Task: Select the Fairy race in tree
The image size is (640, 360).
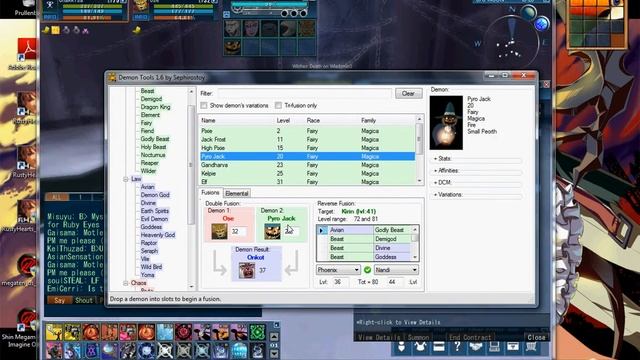Action: [x=146, y=123]
